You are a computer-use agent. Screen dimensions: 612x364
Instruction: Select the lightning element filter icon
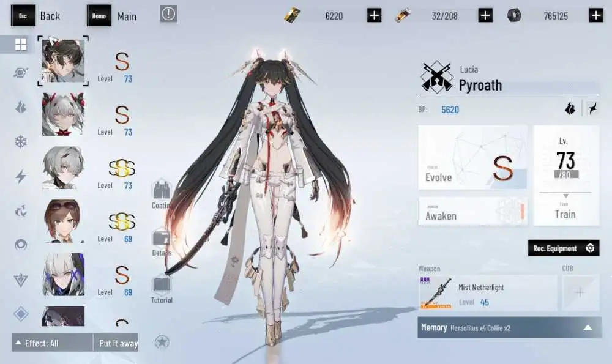pos(21,176)
